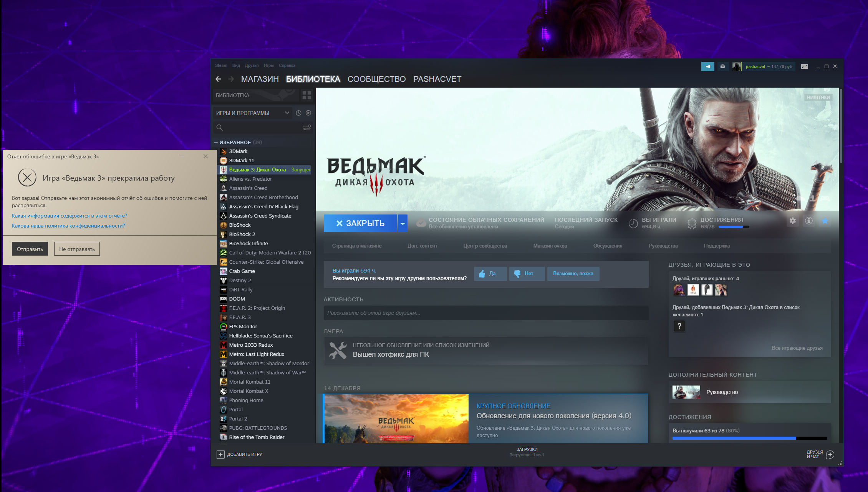Image resolution: width=868 pixels, height=492 pixels.
Task: Click the Steam back navigation arrow
Action: pos(218,79)
